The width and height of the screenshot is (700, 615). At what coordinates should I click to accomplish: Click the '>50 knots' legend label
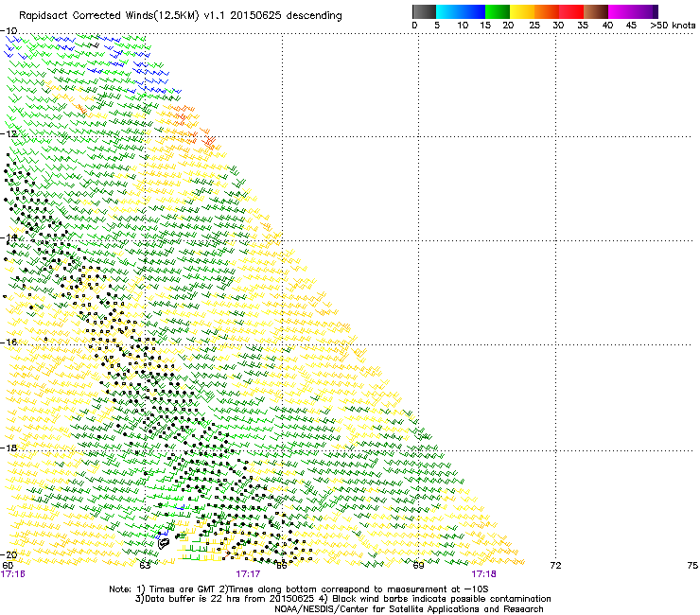(673, 26)
